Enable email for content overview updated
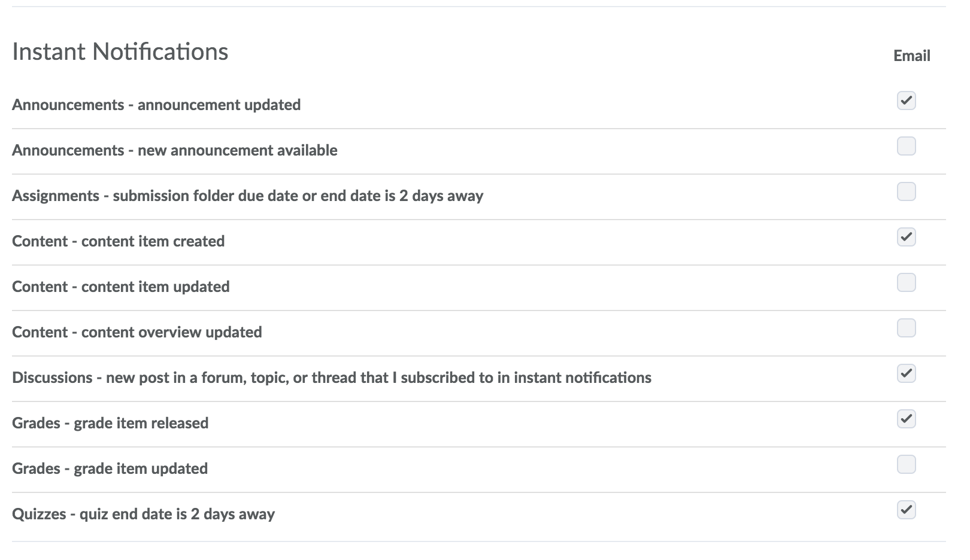The image size is (970, 560). click(906, 328)
